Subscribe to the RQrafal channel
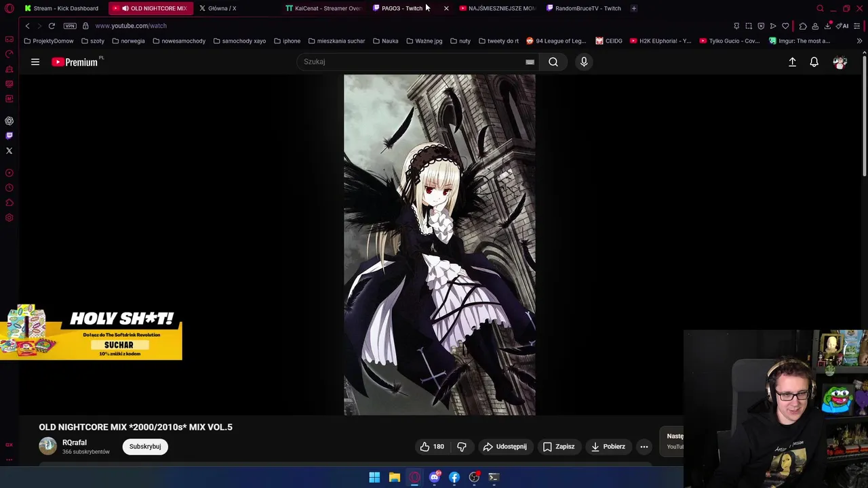Image resolution: width=868 pixels, height=488 pixels. click(x=145, y=447)
